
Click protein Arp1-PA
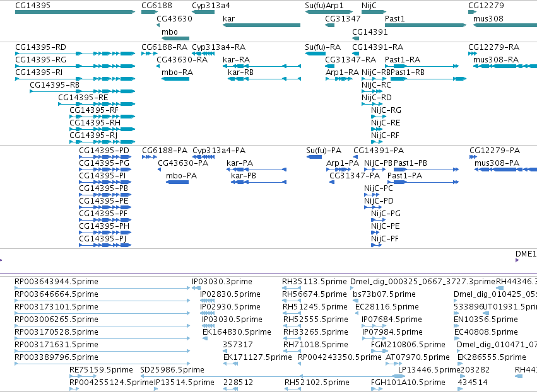[x=343, y=163]
